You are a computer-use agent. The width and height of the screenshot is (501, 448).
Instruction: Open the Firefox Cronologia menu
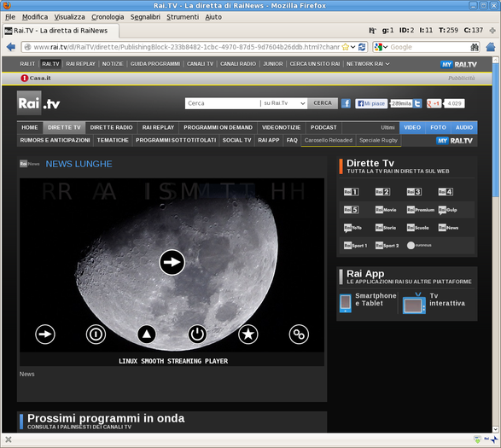(108, 17)
